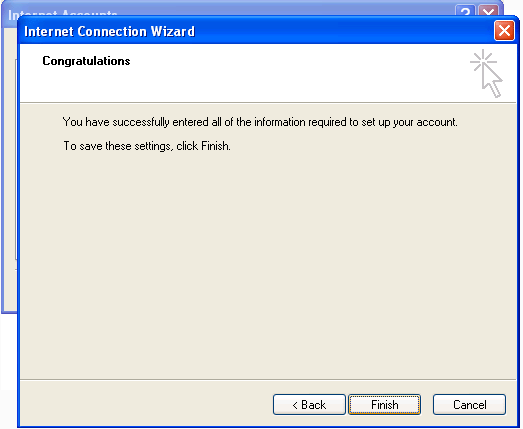Viewport: 523px width, 429px height.
Task: Click the 'You have successfully entered' message
Action: [x=260, y=122]
